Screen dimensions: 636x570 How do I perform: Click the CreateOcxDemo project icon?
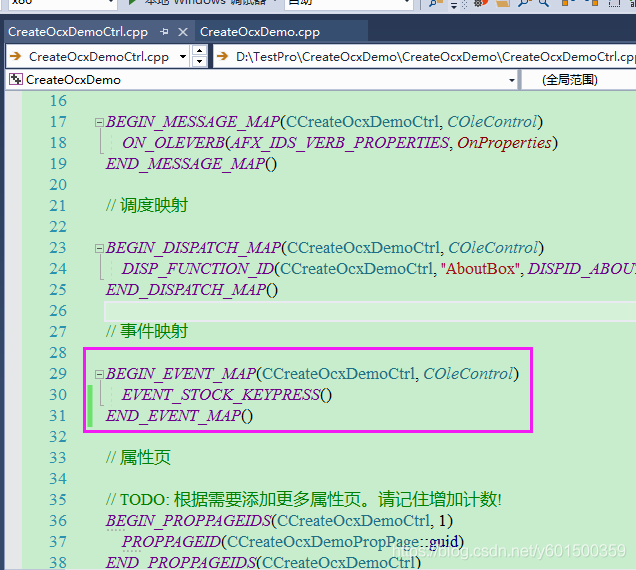[16, 79]
